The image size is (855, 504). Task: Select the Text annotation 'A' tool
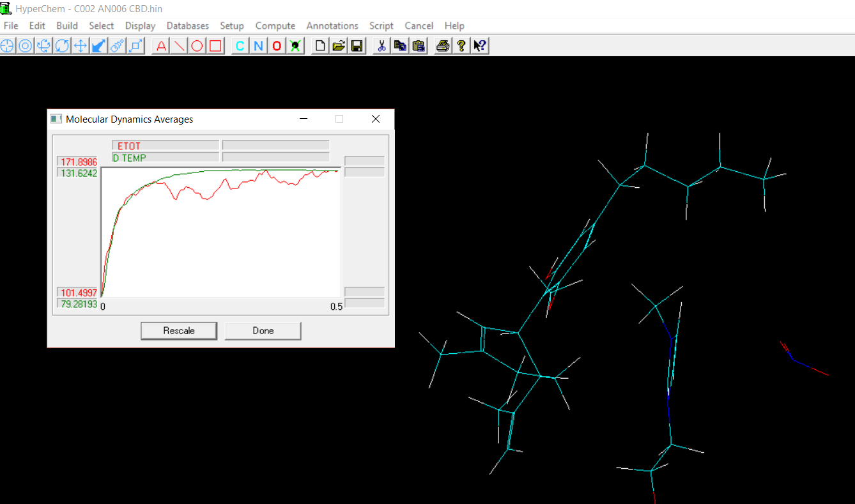click(161, 46)
